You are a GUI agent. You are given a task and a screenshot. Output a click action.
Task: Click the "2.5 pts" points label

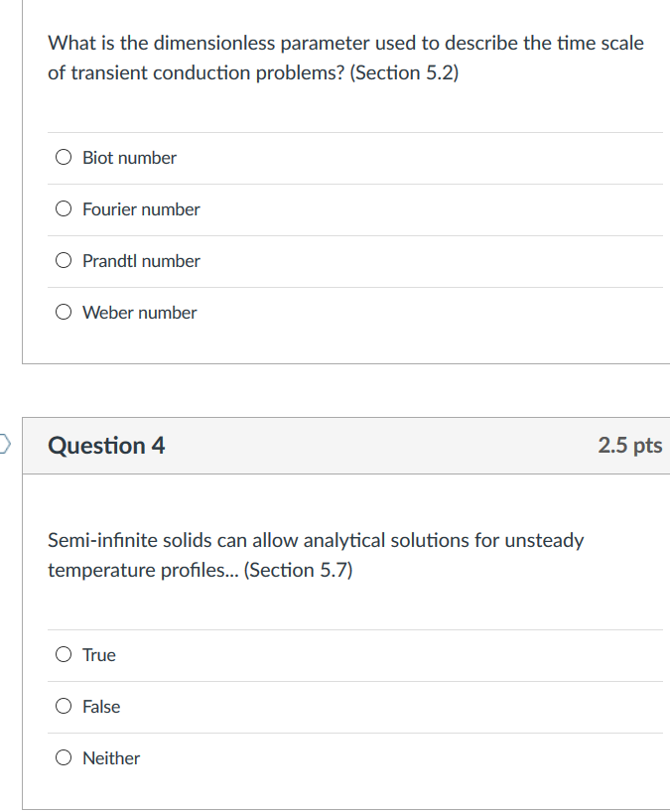[629, 446]
